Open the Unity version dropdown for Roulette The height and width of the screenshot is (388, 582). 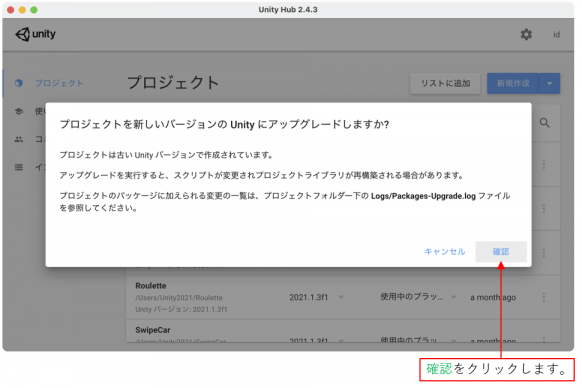point(341,297)
